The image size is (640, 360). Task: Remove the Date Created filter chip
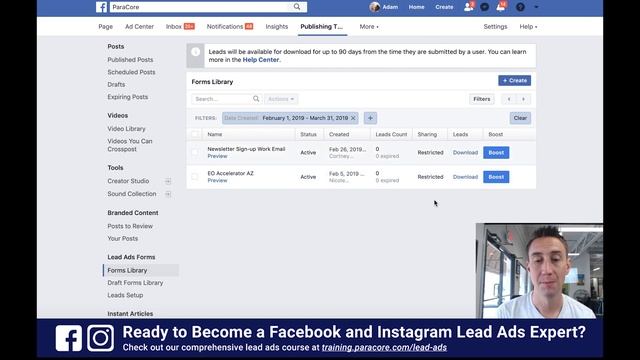(x=353, y=118)
